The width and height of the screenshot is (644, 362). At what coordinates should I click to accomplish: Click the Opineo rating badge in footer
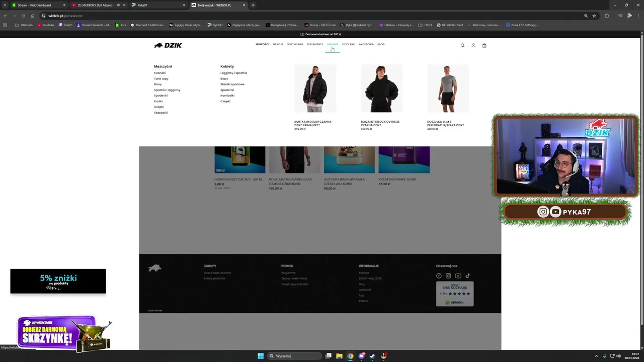[455, 294]
